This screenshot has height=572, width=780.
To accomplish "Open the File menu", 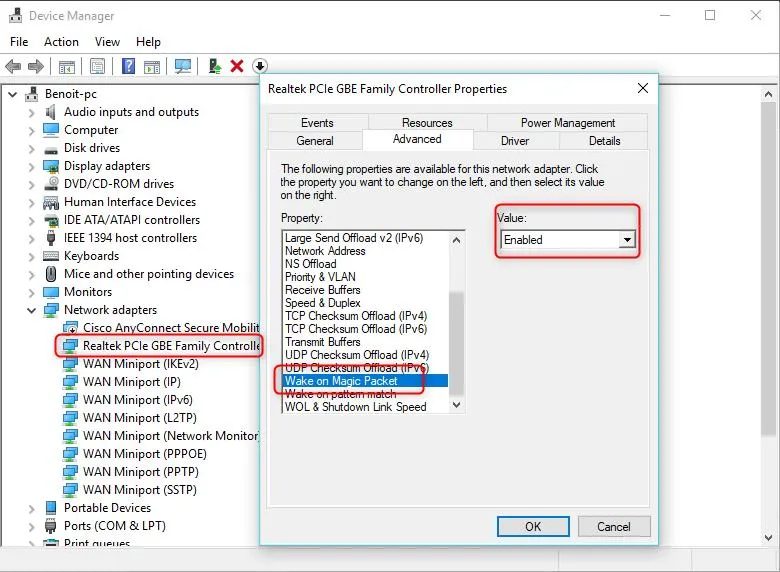I will [19, 42].
